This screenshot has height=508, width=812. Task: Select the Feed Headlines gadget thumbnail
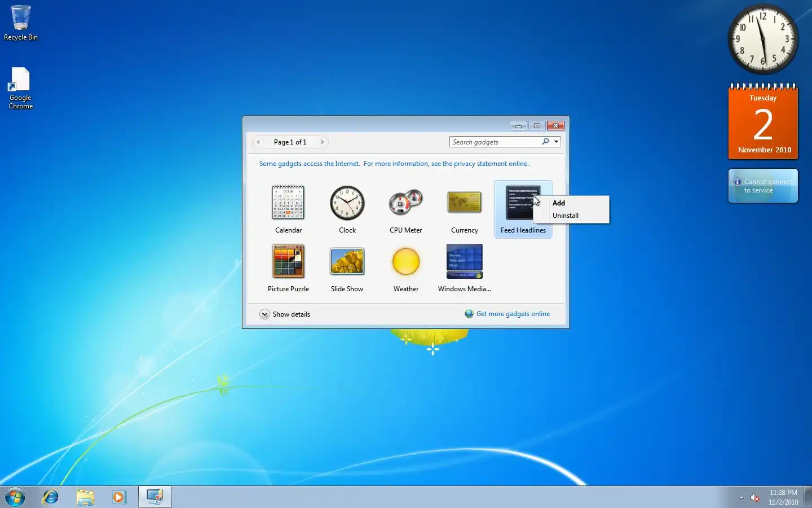pos(523,202)
